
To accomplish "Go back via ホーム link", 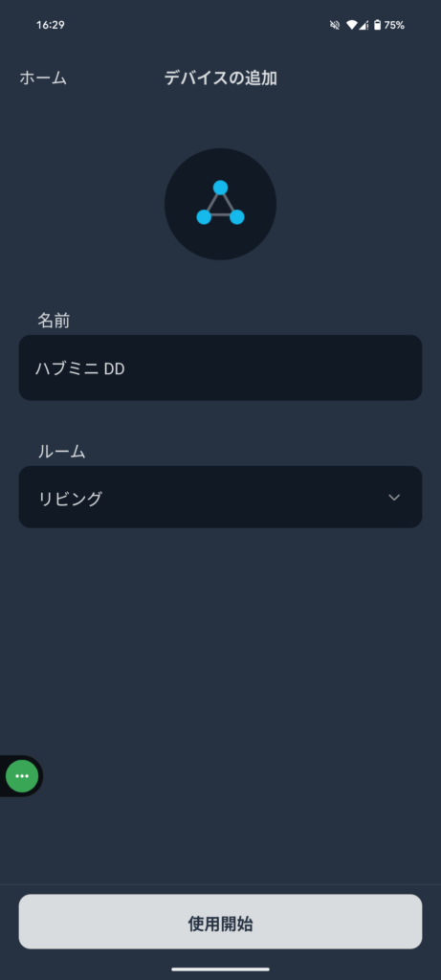I will point(43,78).
